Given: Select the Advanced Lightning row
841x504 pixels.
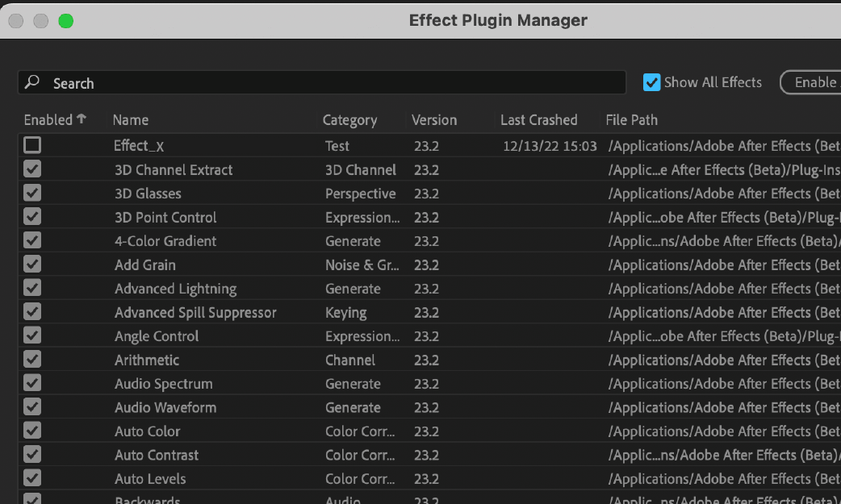Looking at the screenshot, I should [x=175, y=289].
